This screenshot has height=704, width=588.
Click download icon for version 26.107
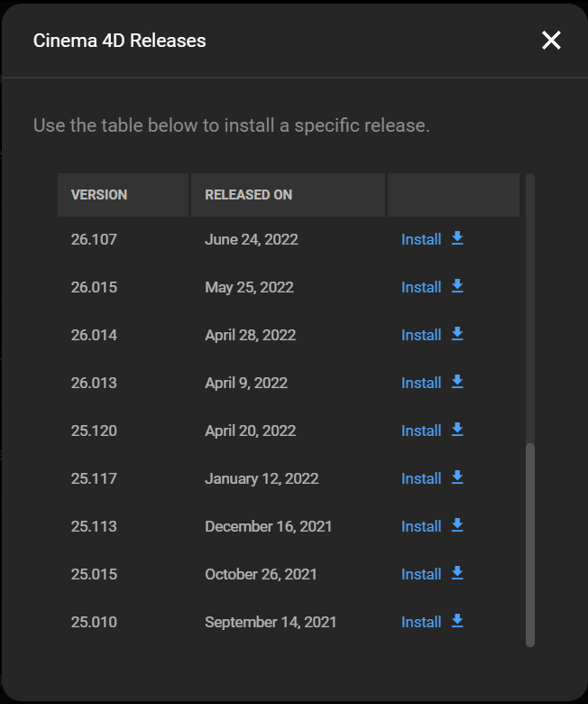pyautogui.click(x=457, y=238)
